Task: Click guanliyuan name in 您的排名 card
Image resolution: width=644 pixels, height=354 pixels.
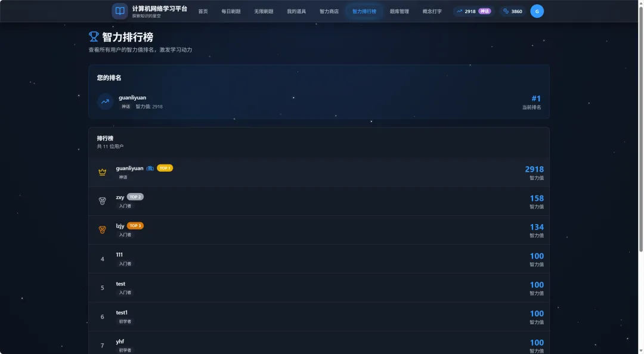Action: [x=132, y=98]
